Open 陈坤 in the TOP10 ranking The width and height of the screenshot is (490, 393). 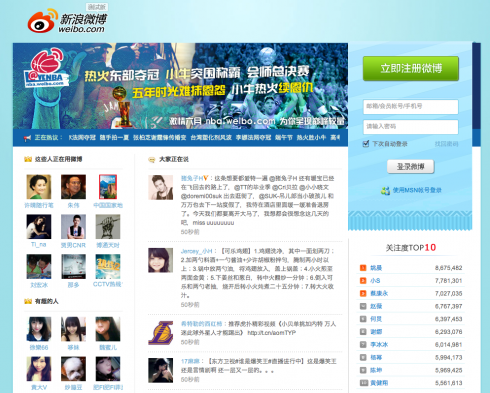click(376, 370)
